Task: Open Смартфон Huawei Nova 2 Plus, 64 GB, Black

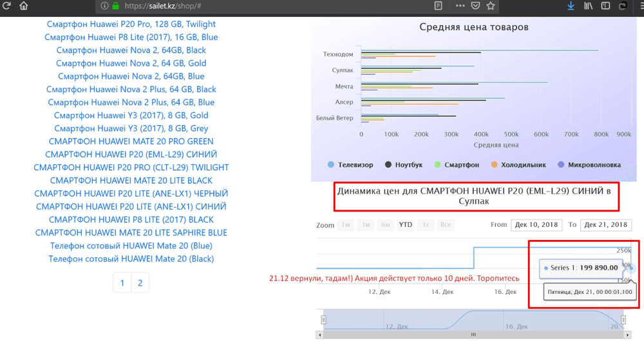Action: click(x=131, y=89)
